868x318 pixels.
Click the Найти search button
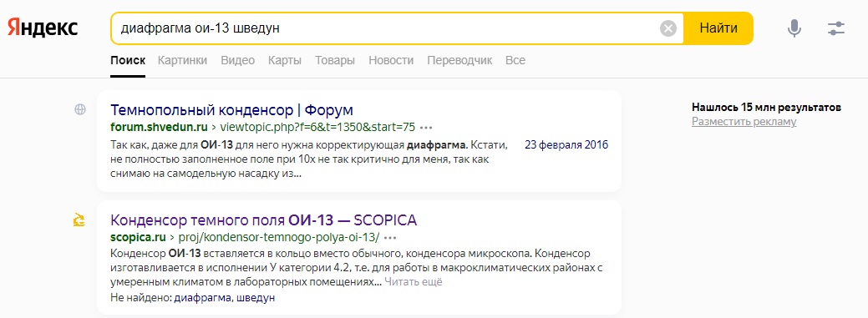718,28
